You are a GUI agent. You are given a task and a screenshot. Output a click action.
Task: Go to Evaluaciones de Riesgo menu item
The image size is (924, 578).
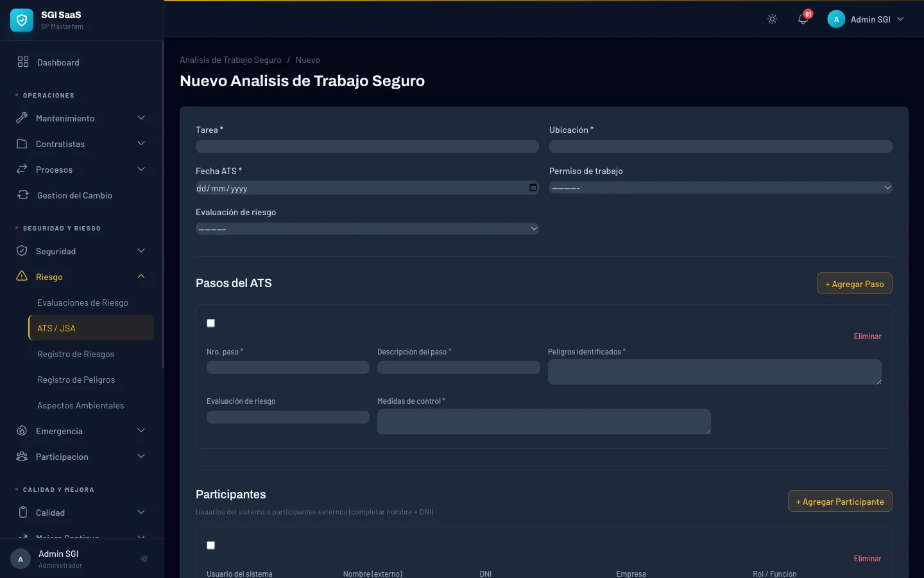tap(83, 302)
